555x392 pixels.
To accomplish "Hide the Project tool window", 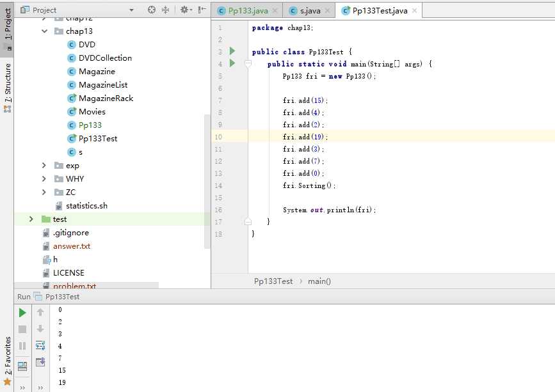I will (202, 10).
